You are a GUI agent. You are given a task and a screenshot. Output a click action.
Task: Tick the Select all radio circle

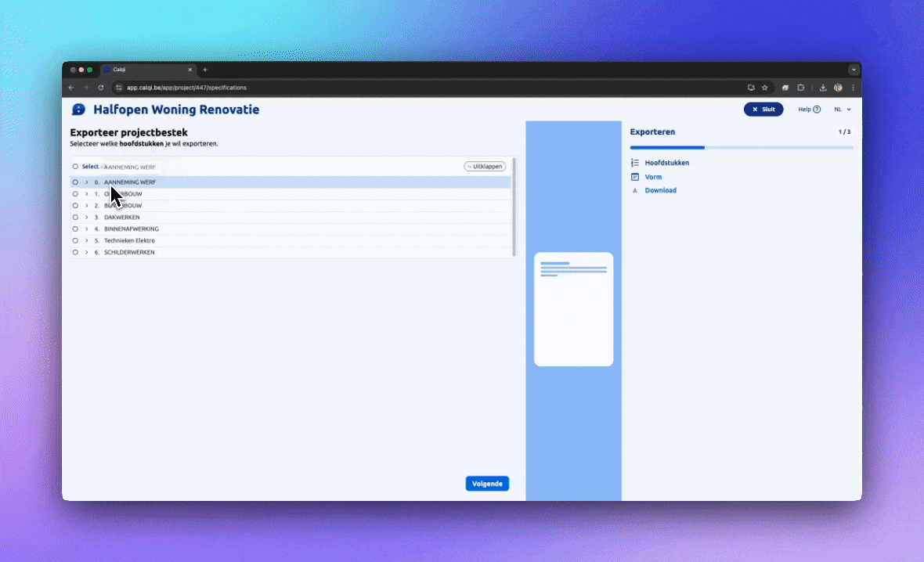(75, 167)
